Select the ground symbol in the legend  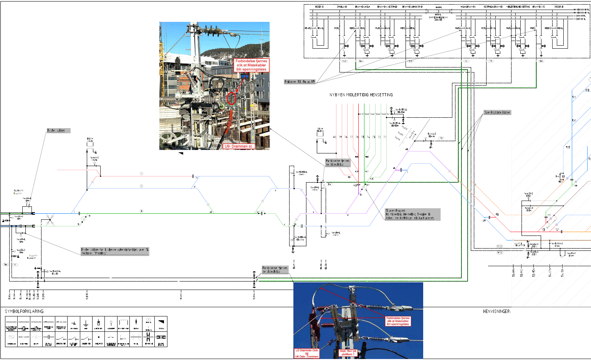(86, 324)
